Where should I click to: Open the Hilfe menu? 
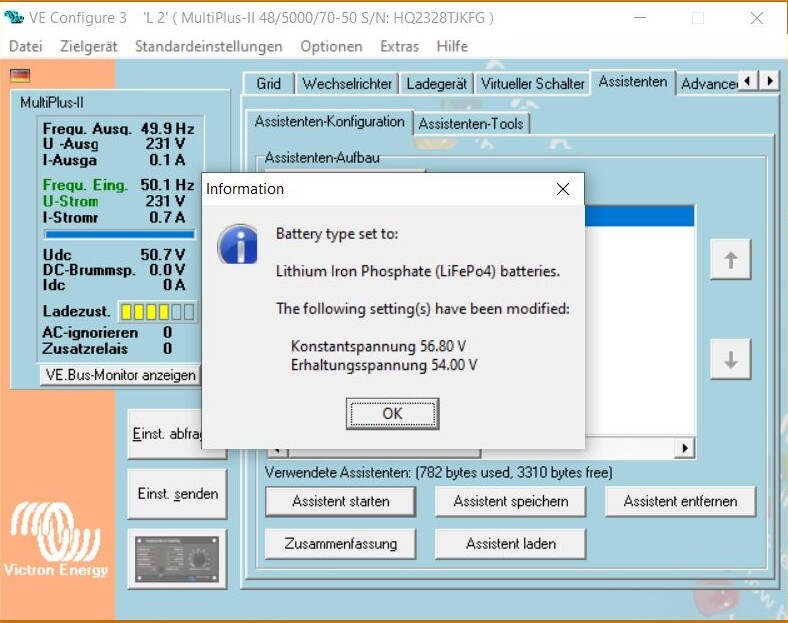452,46
